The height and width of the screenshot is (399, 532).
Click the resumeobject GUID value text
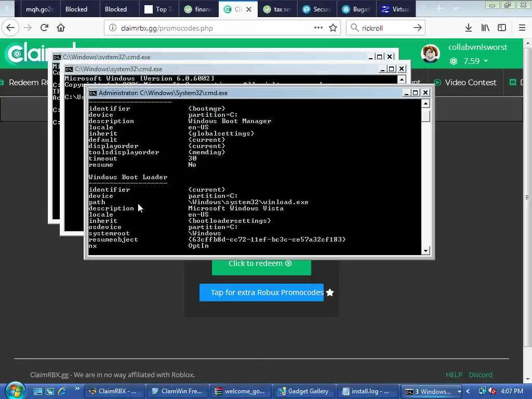point(267,240)
